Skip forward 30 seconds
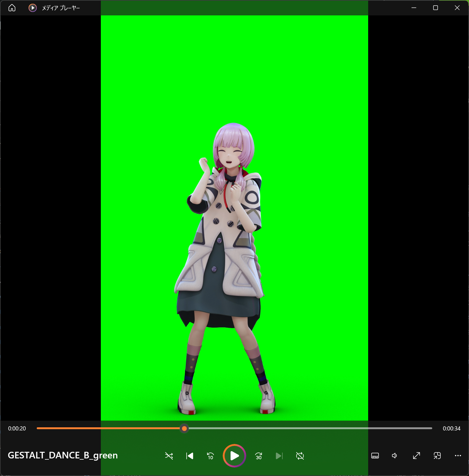The image size is (469, 476). coord(258,456)
